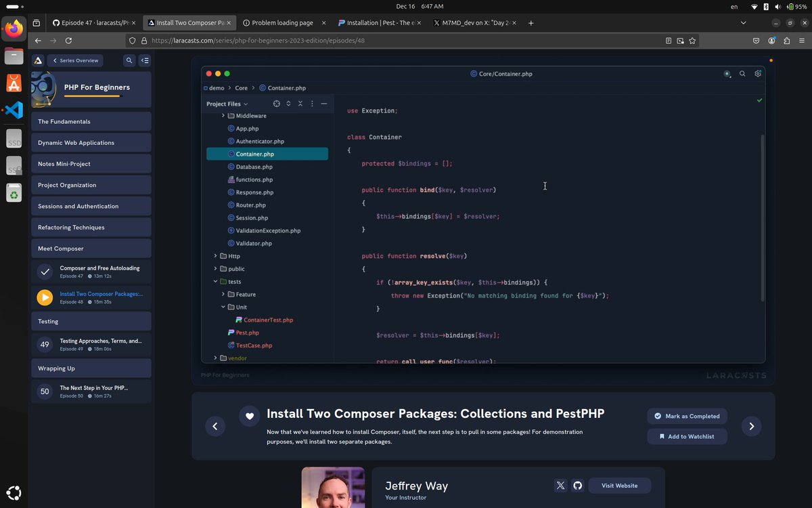Open the Laracasts logo home icon
Viewport: 812px width, 508px height.
pyautogui.click(x=38, y=60)
